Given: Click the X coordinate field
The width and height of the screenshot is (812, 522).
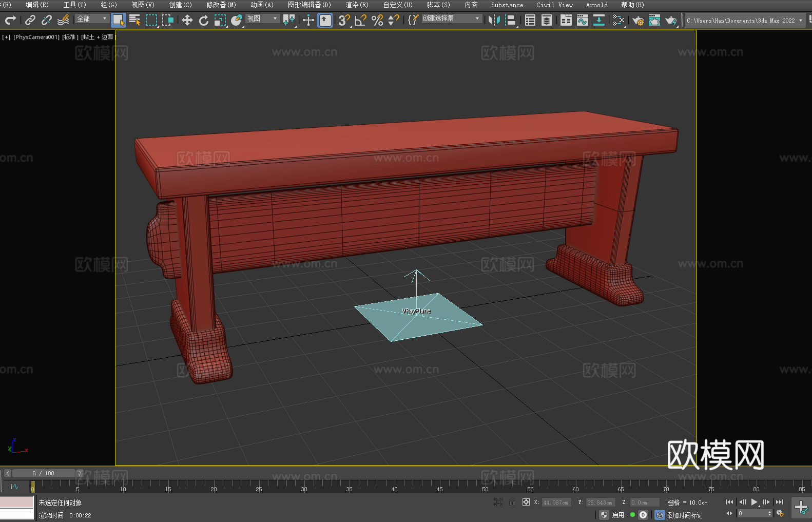Looking at the screenshot, I should pyautogui.click(x=557, y=502).
